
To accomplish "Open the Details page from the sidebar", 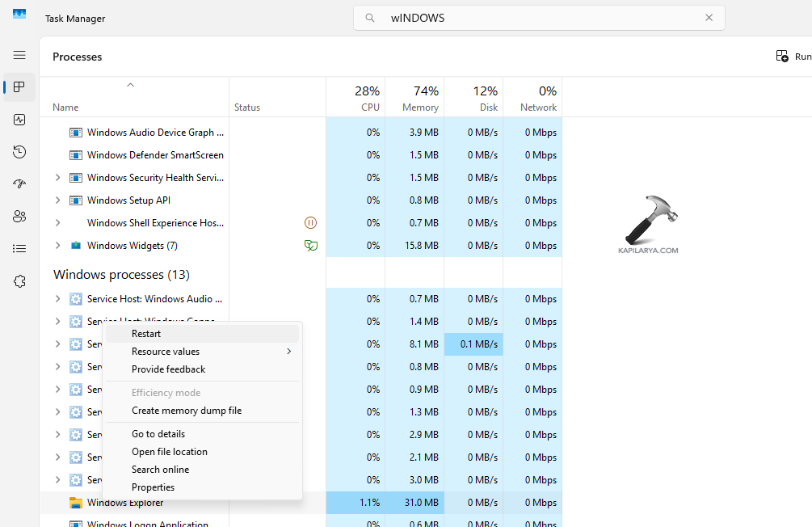I will (19, 249).
